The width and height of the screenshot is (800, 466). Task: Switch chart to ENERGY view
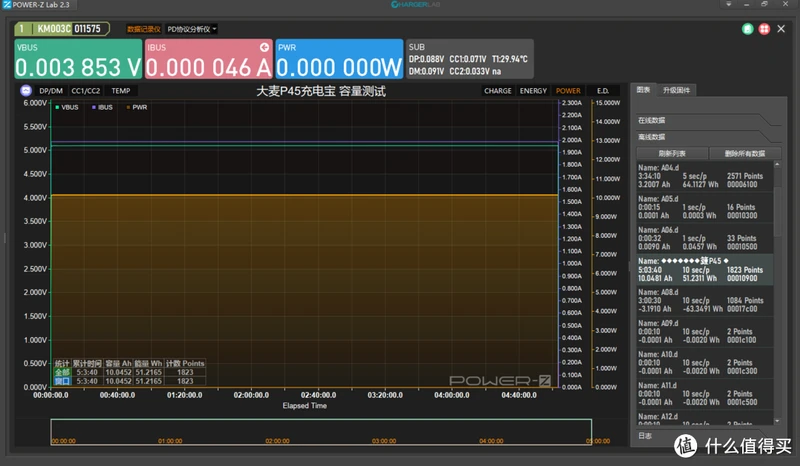click(x=533, y=91)
